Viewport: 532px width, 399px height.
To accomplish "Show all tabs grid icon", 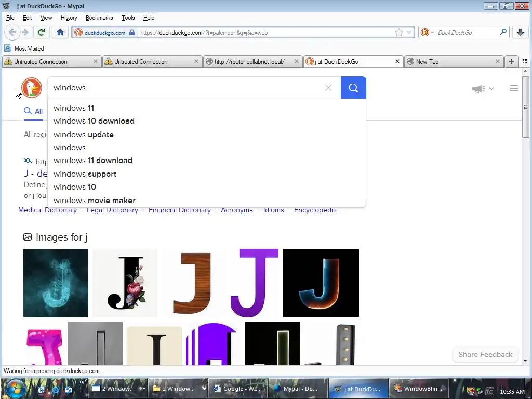I will click(x=525, y=61).
